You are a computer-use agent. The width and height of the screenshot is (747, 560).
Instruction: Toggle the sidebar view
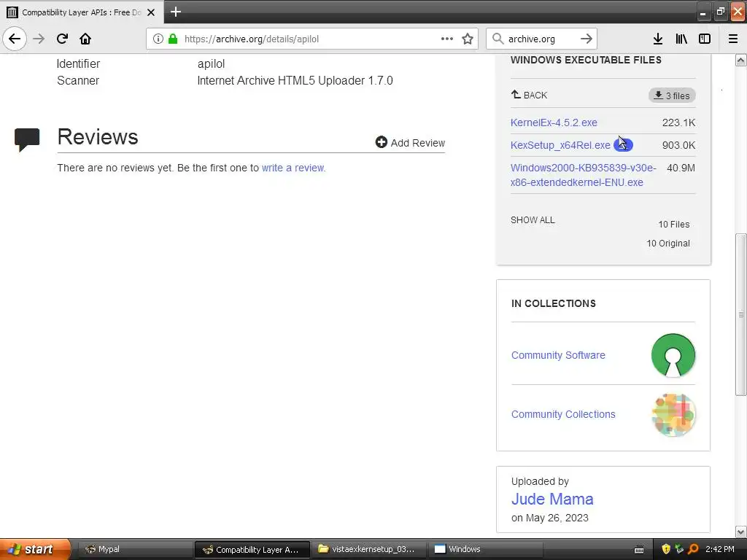click(x=705, y=39)
